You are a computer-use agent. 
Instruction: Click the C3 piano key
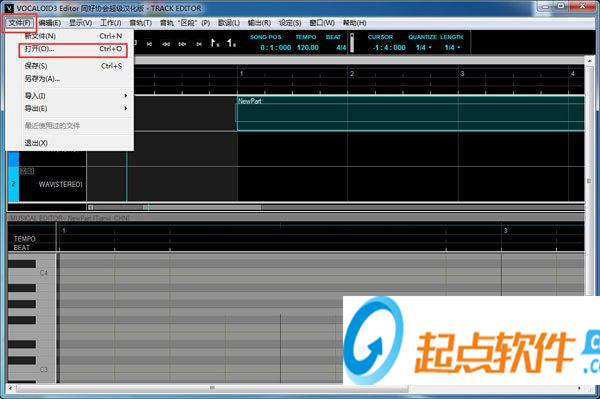coord(32,370)
